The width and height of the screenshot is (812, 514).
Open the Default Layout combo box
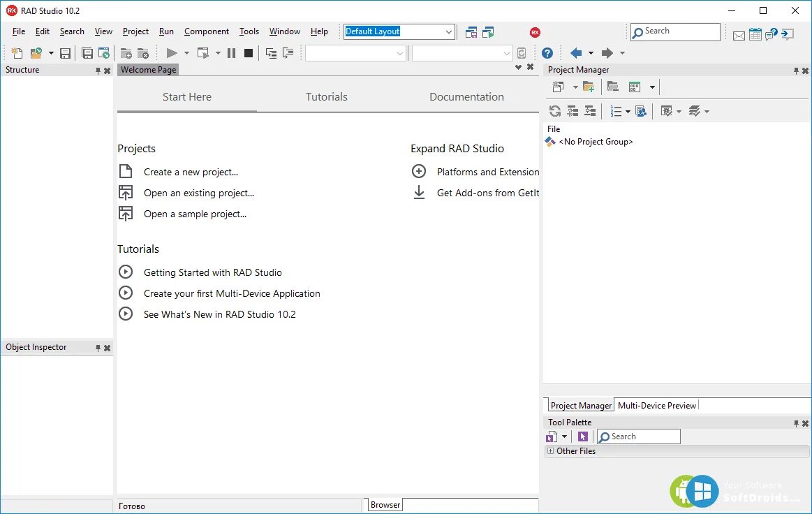(448, 31)
